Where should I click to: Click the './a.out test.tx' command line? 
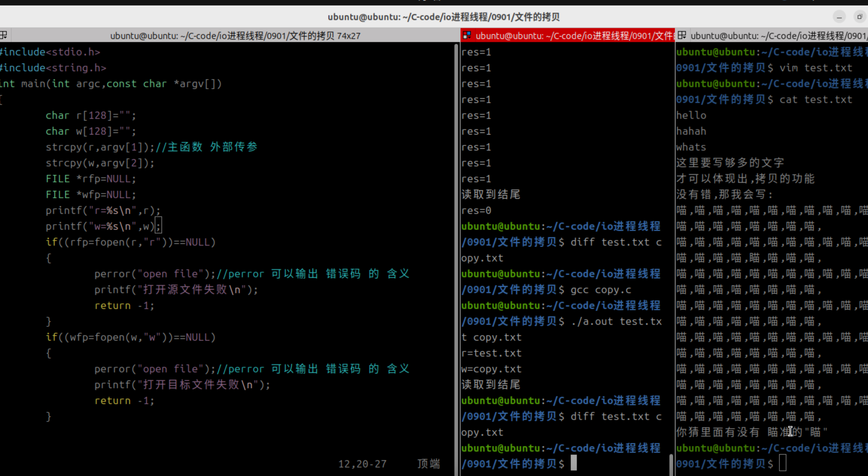click(617, 321)
